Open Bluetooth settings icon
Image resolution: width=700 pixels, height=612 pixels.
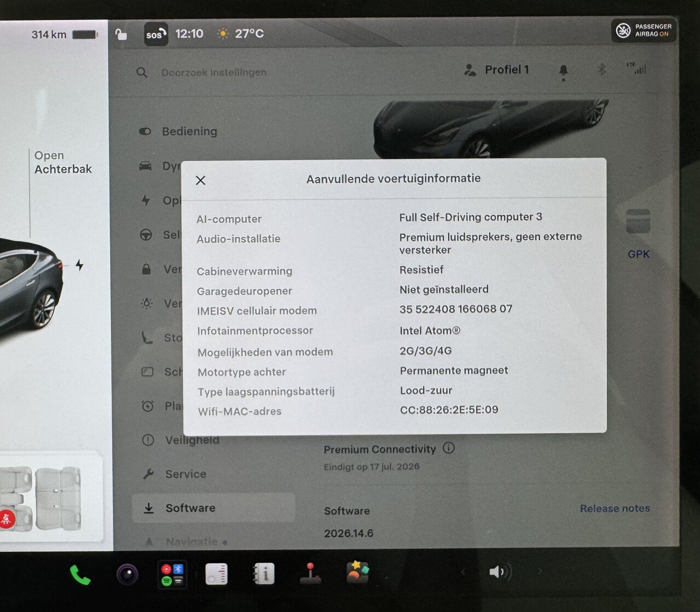601,70
